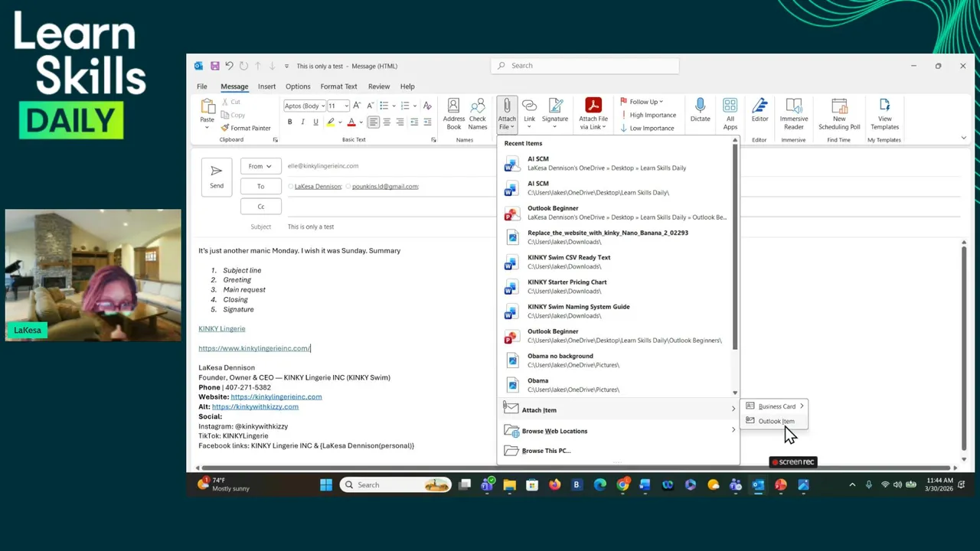
Task: Open the File tab
Action: tap(202, 86)
